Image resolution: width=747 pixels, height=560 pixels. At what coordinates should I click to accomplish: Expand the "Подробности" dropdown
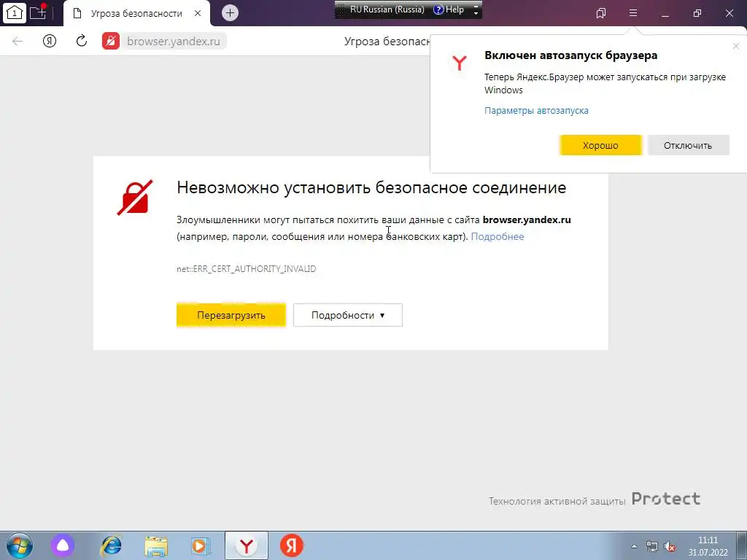click(348, 315)
